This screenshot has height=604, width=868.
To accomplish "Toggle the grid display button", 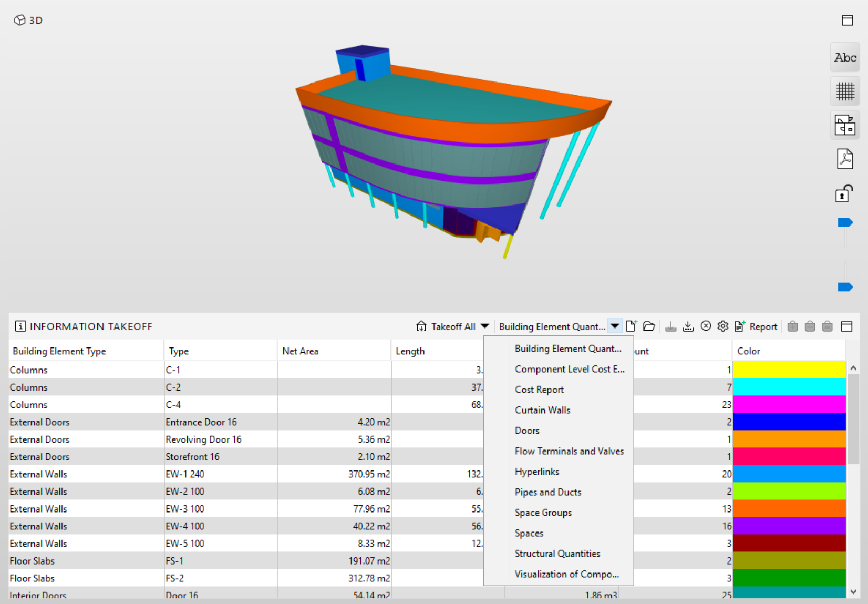I will click(845, 91).
